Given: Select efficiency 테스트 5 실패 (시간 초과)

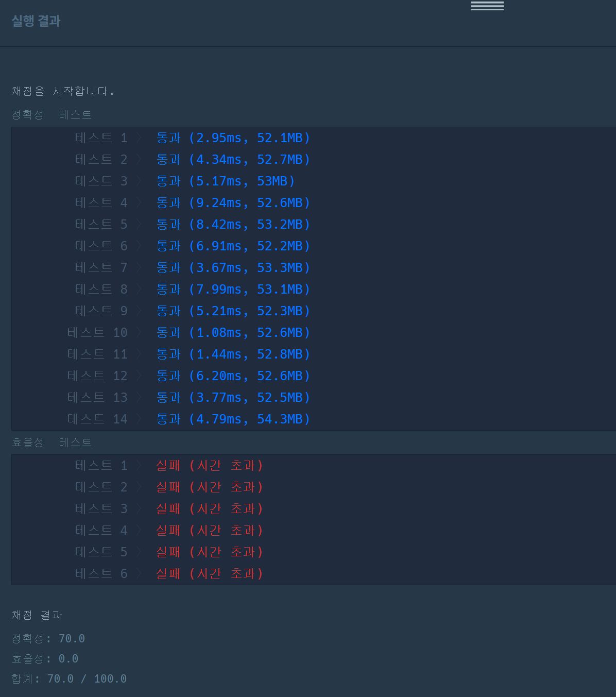Looking at the screenshot, I should point(210,552).
